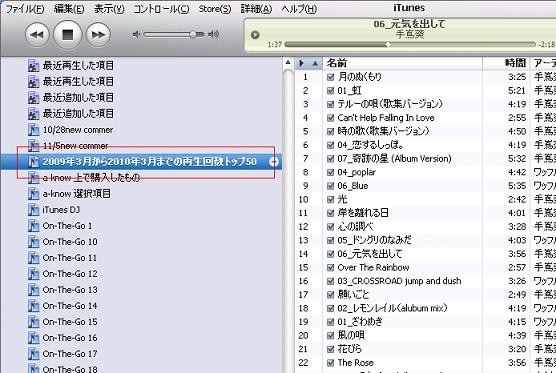Click the remaining time -2:18 display
The height and width of the screenshot is (373, 556).
point(547,45)
